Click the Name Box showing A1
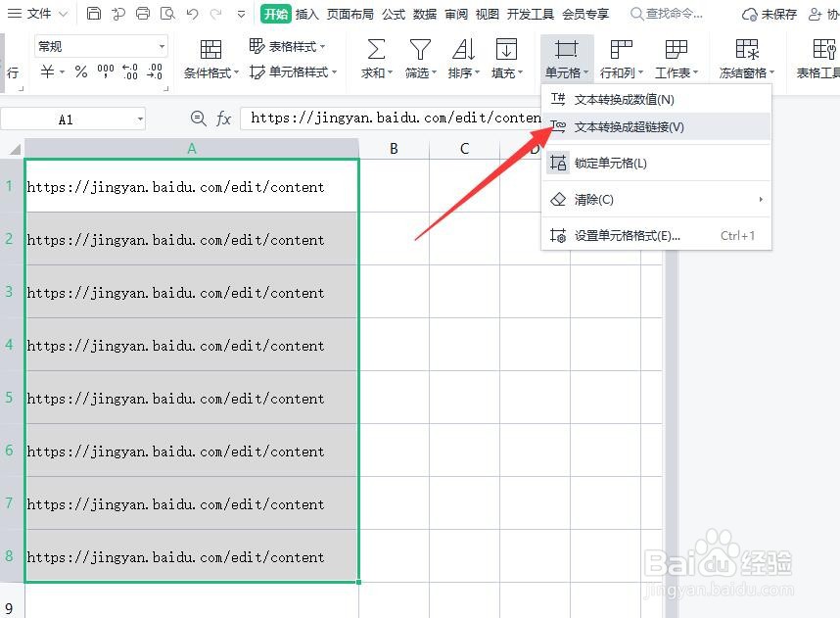Viewport: 840px width, 618px height. click(x=66, y=119)
